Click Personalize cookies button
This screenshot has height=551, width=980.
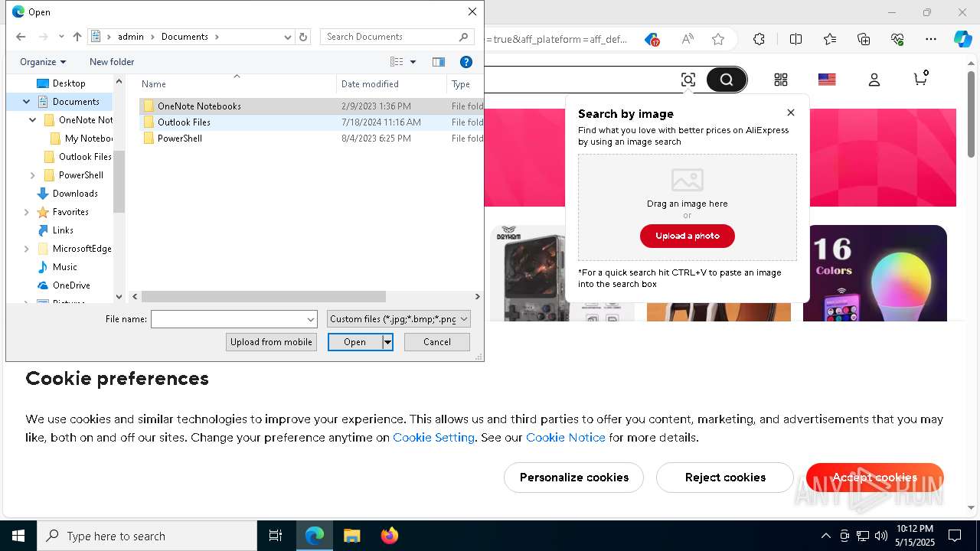click(574, 478)
